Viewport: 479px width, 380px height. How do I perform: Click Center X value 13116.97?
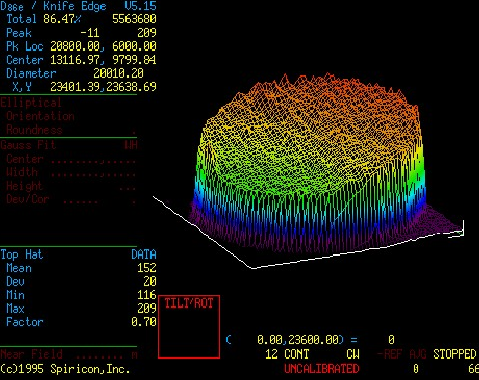coord(75,60)
